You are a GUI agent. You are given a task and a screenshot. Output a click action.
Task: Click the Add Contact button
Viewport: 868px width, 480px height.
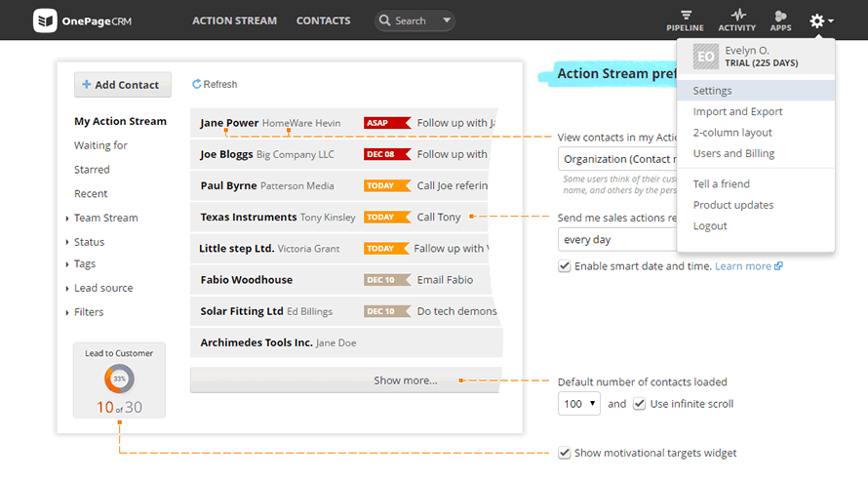[123, 85]
